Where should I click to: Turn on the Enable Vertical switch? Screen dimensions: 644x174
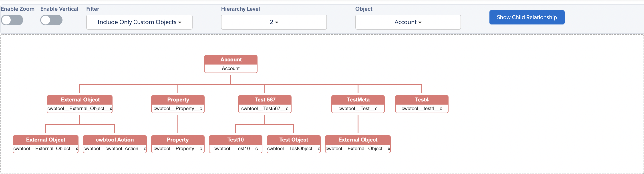(51, 20)
